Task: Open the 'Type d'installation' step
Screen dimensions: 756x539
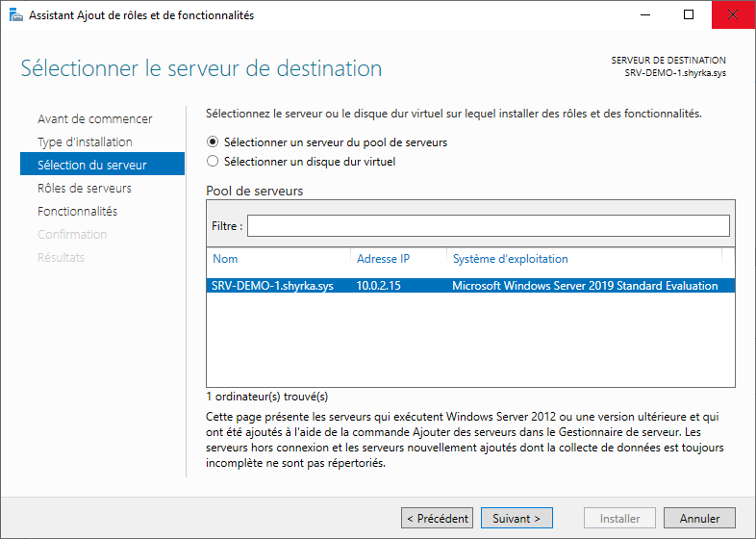Action: pos(85,142)
